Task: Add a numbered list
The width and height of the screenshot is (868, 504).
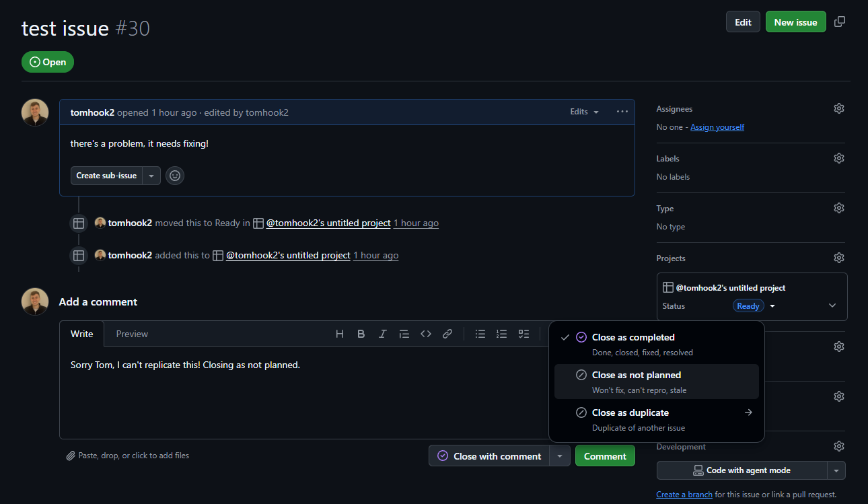Action: (502, 334)
